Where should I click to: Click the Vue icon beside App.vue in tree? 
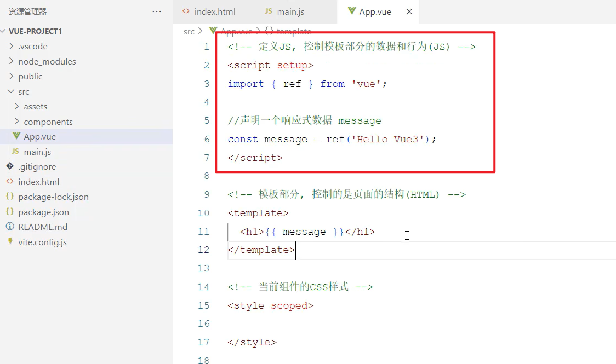pyautogui.click(x=16, y=136)
